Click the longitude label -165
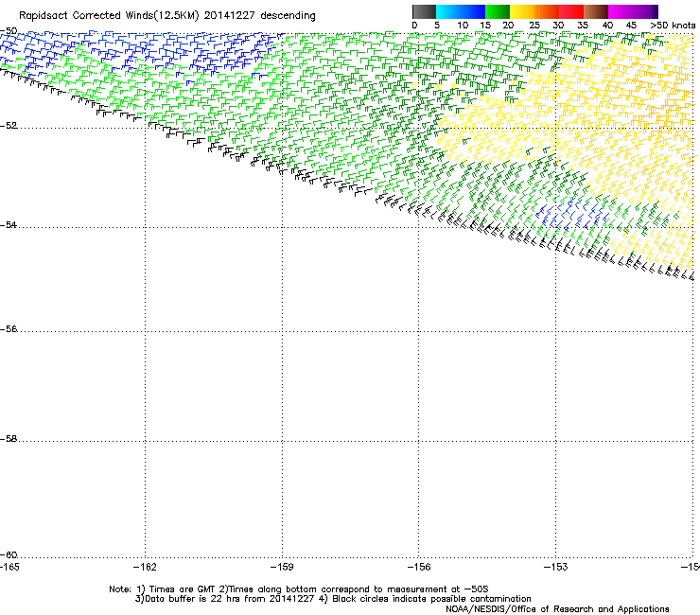The image size is (700, 615). [x=9, y=567]
